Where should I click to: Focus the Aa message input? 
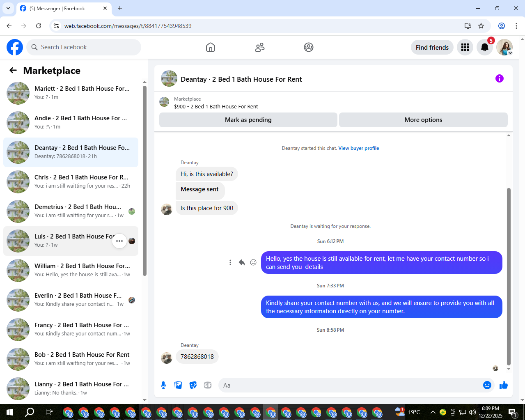coord(351,385)
